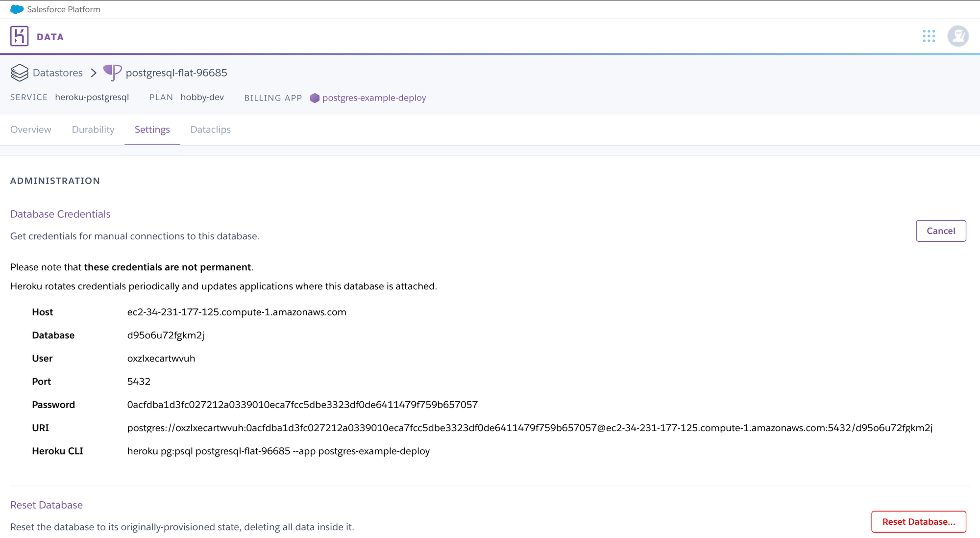Select the Settings tab
980x538 pixels.
152,129
